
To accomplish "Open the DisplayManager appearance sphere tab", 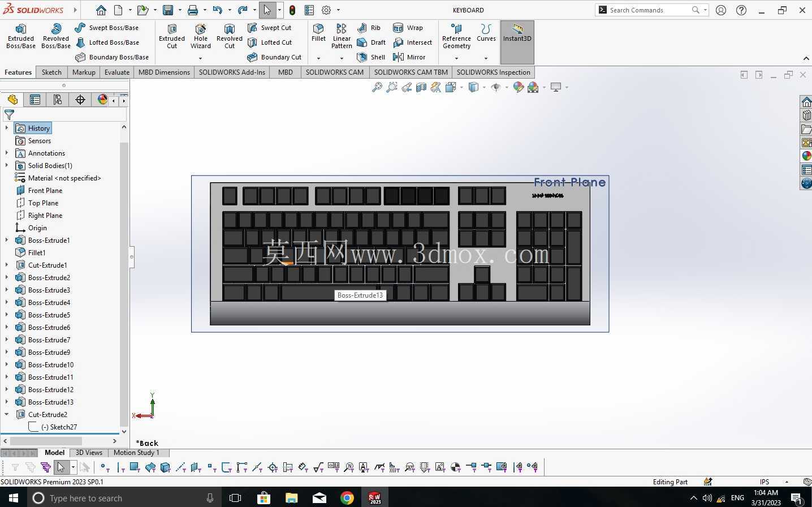I will click(102, 100).
